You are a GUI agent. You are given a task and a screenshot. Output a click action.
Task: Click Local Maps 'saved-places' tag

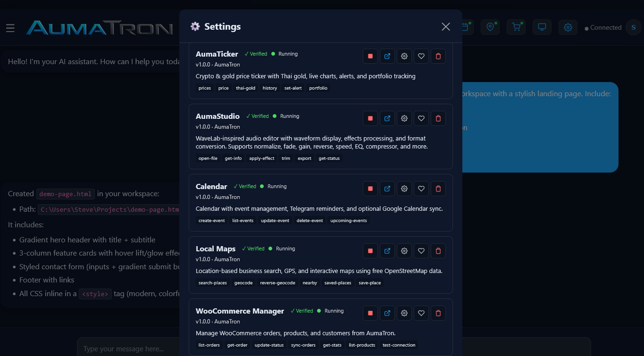[x=338, y=283]
